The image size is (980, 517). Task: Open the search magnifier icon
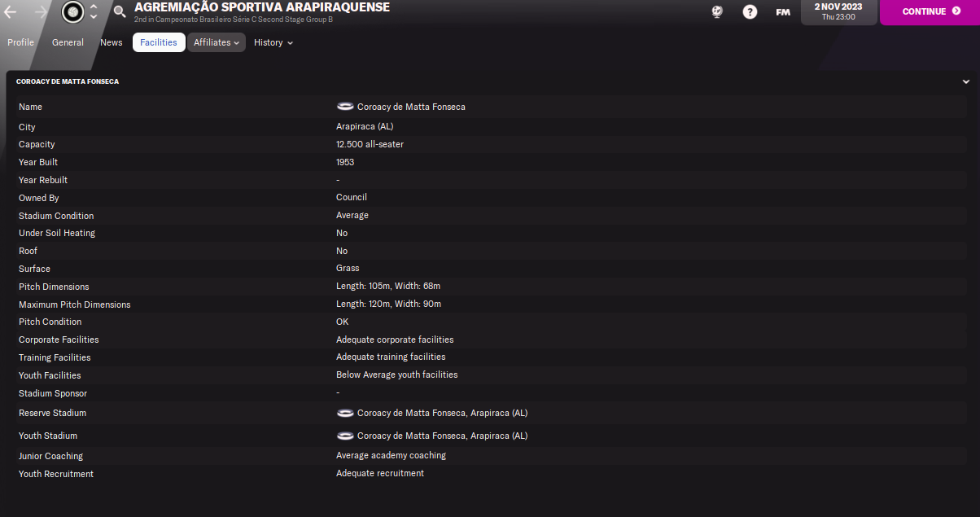[x=120, y=12]
